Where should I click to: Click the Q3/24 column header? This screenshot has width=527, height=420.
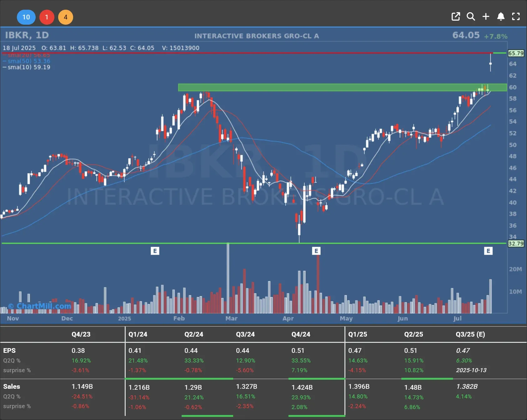245,334
